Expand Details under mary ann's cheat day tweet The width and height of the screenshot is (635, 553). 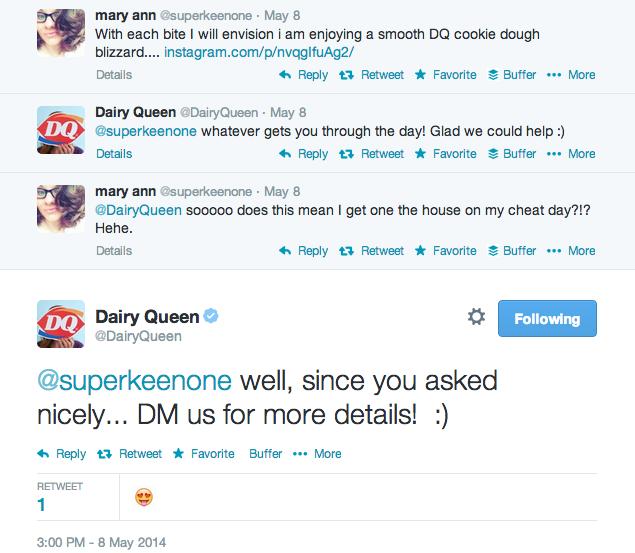click(x=114, y=251)
